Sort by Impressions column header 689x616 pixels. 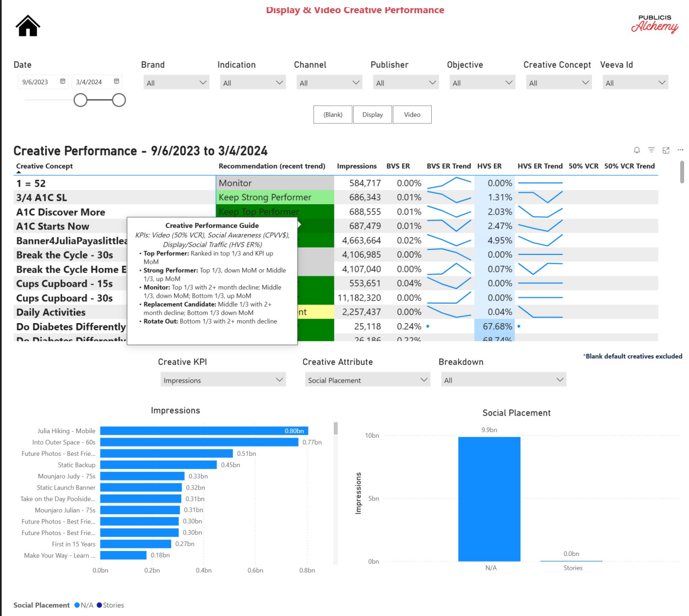[x=357, y=166]
